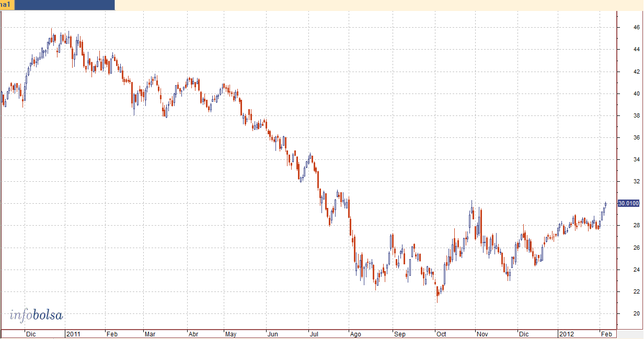The width and height of the screenshot is (644, 339).
Task: Click the 22 price axis label
Action: coord(637,292)
